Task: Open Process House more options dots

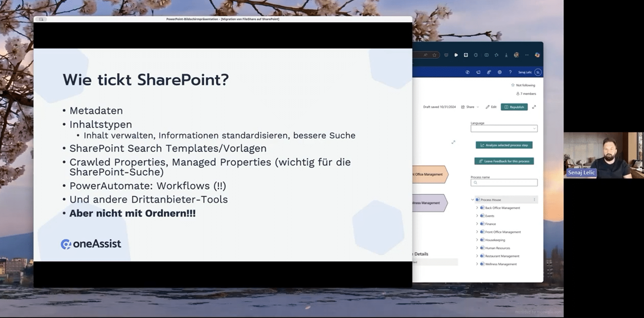Action: 534,200
